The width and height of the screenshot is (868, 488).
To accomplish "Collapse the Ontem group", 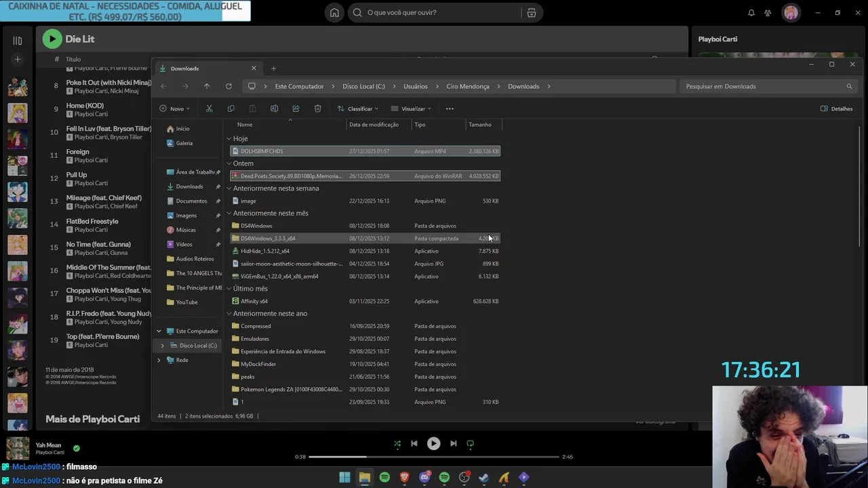I will [x=229, y=163].
